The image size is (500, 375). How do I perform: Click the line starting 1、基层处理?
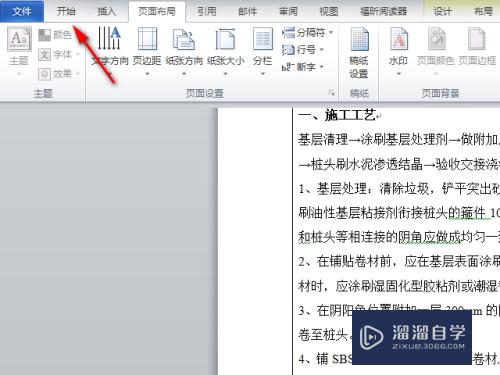[x=399, y=189]
